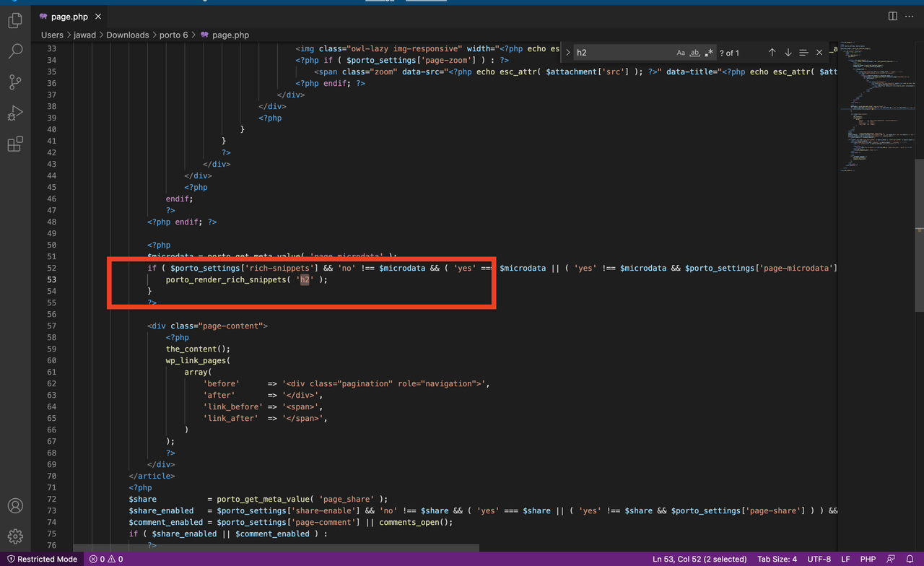Select the page.php editor tab

69,16
